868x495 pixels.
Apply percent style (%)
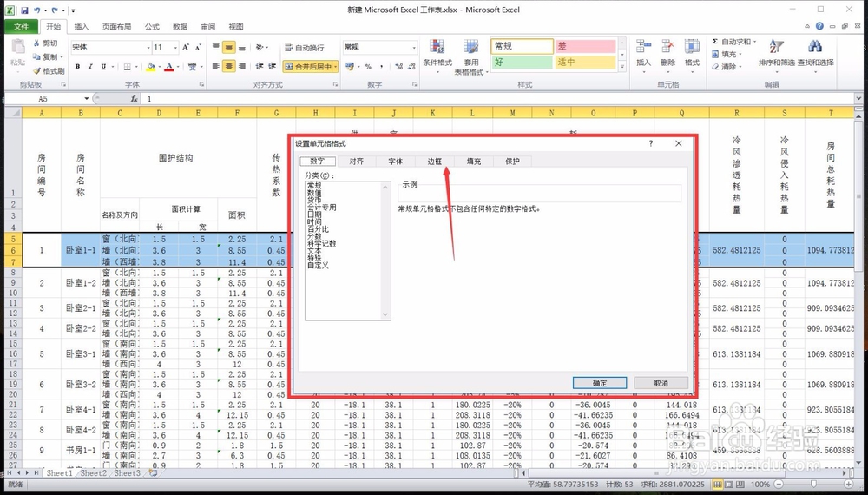pos(368,67)
